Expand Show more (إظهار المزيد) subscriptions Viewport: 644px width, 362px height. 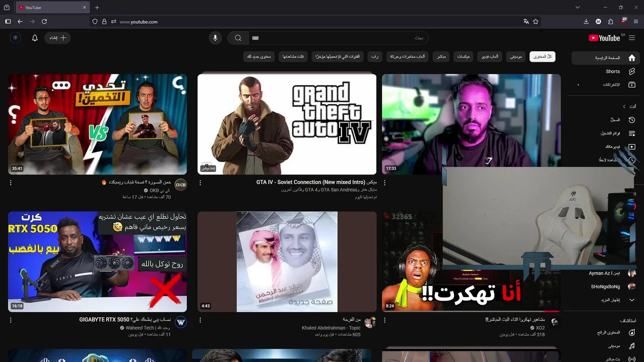coord(606,300)
